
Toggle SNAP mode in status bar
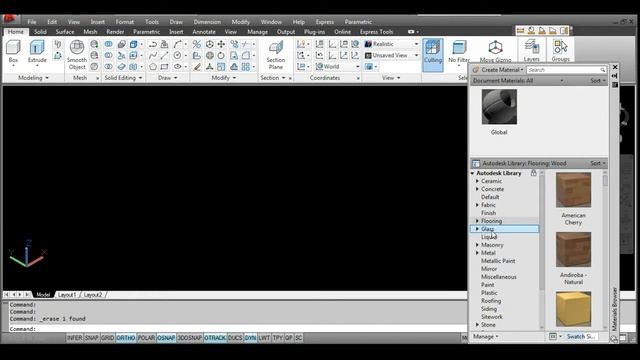(91, 338)
